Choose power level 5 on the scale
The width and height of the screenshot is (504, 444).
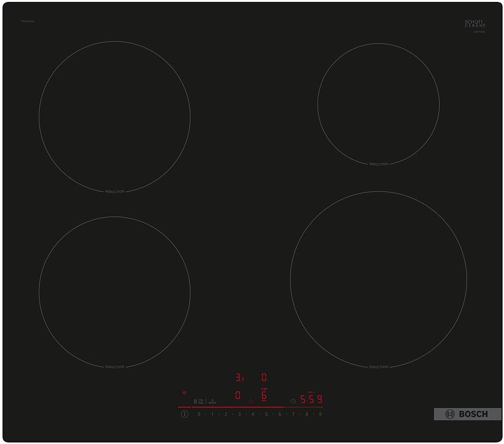[x=266, y=414]
